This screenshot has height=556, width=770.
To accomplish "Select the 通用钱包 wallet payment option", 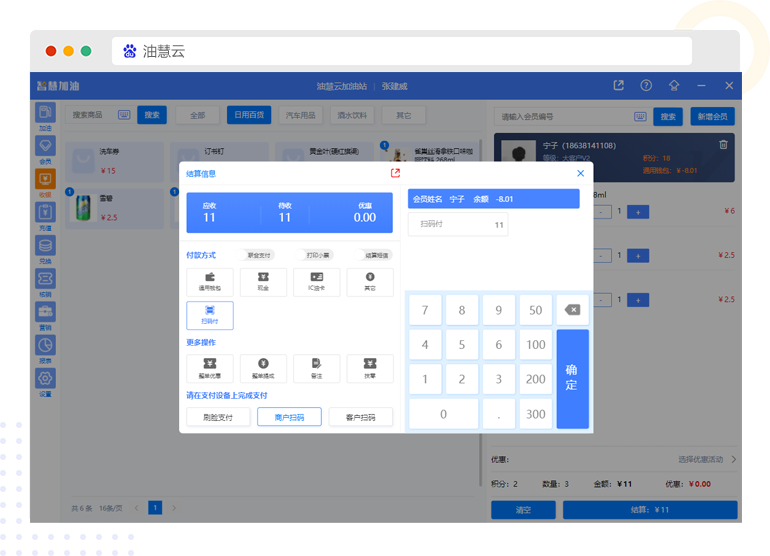I will (x=210, y=282).
